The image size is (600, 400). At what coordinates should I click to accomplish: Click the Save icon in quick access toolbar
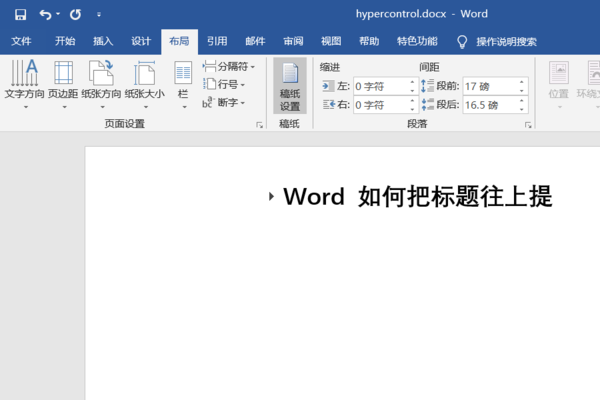point(20,15)
